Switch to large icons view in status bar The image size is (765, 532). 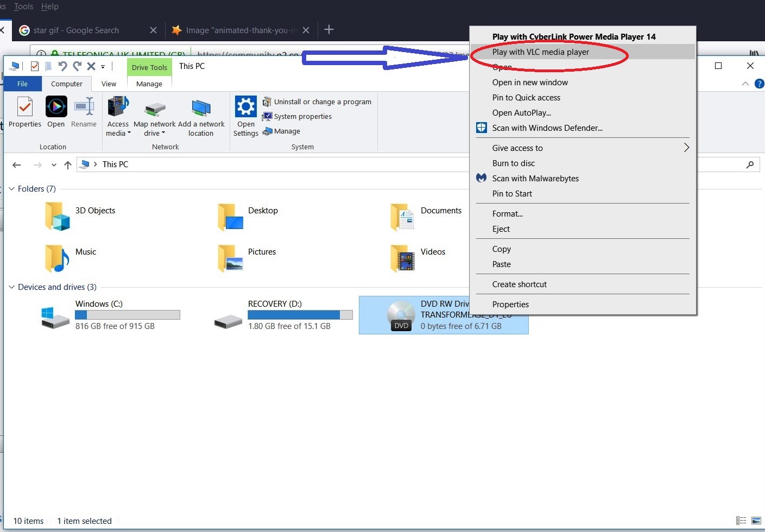point(756,521)
